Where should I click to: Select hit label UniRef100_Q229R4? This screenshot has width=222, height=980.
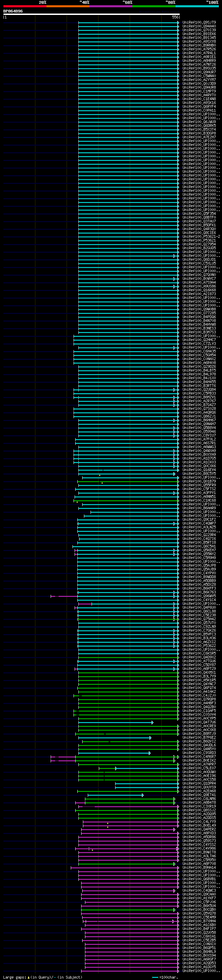(x=199, y=535)
